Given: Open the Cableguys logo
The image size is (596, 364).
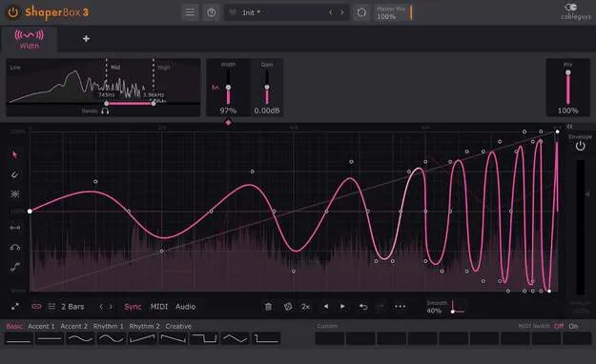Looking at the screenshot, I should pyautogui.click(x=575, y=11).
